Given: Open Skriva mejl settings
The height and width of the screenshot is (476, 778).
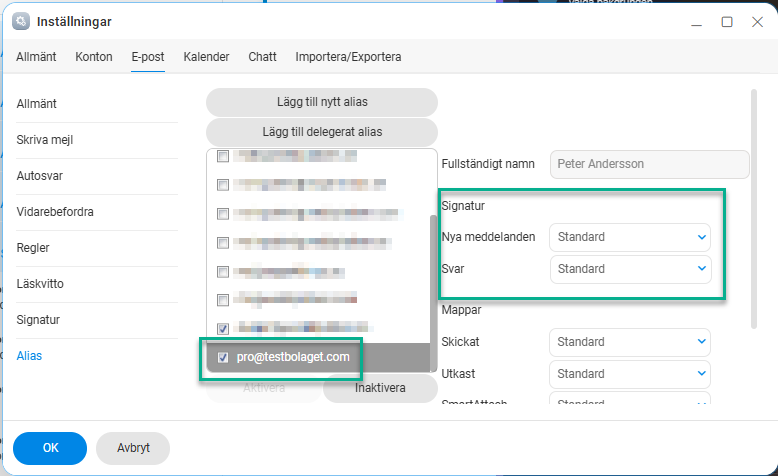Looking at the screenshot, I should click(45, 140).
